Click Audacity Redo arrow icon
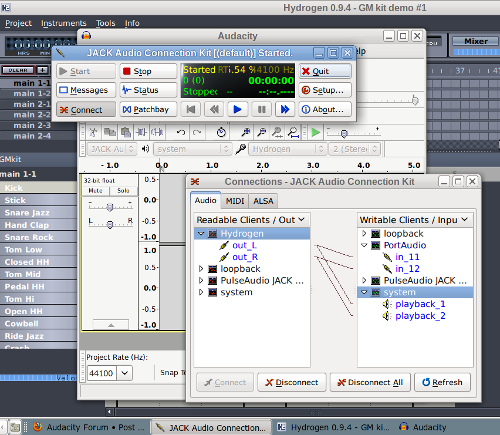 (x=197, y=133)
